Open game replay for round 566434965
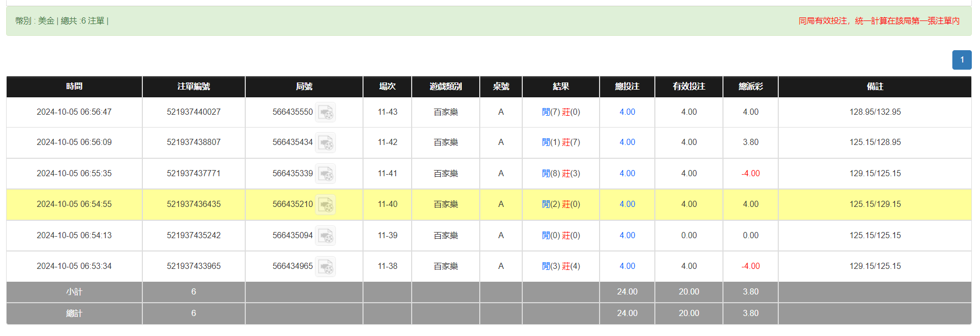The height and width of the screenshot is (336, 980). 326,266
